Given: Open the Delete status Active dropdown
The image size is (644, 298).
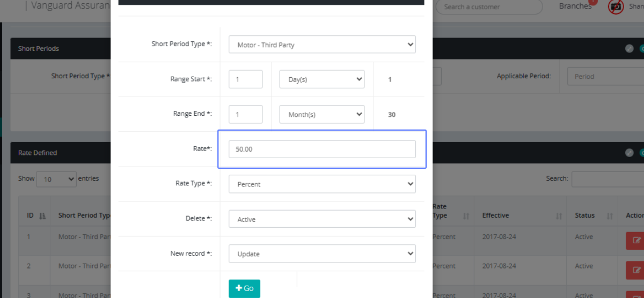Looking at the screenshot, I should pyautogui.click(x=322, y=219).
